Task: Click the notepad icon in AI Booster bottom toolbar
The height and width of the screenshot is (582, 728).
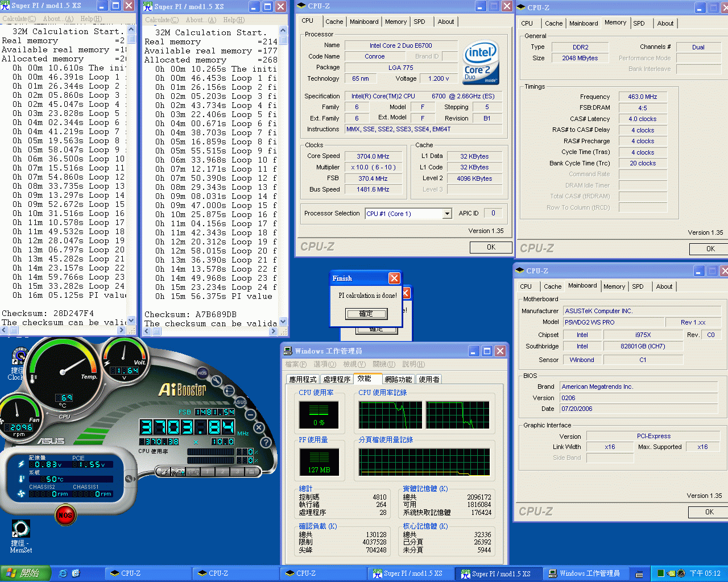Action: 164,472
